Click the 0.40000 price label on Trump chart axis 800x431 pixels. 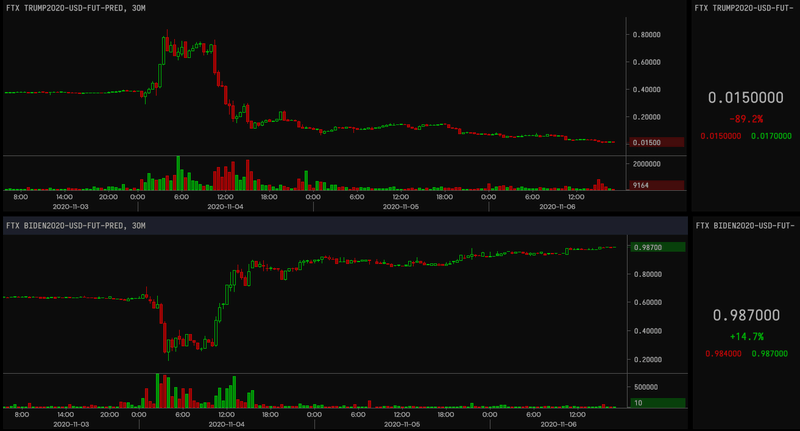click(x=646, y=90)
